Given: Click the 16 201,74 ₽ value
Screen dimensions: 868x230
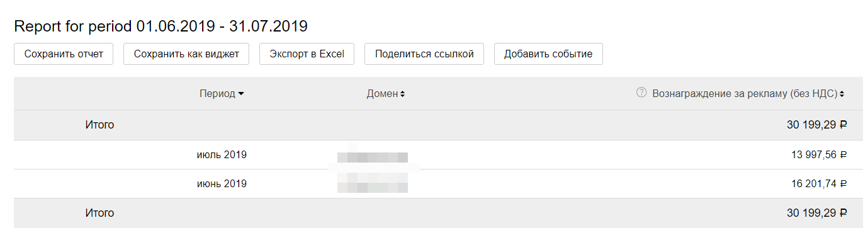Looking at the screenshot, I should [819, 184].
